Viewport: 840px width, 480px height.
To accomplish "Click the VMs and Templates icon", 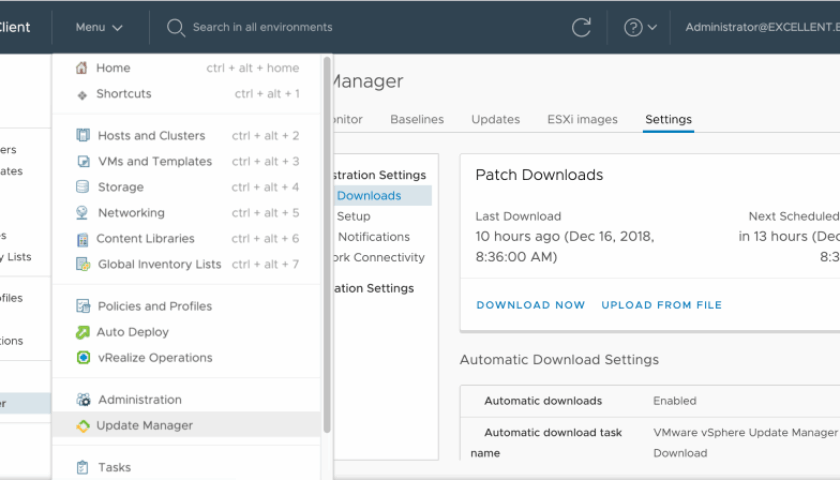I will [83, 161].
